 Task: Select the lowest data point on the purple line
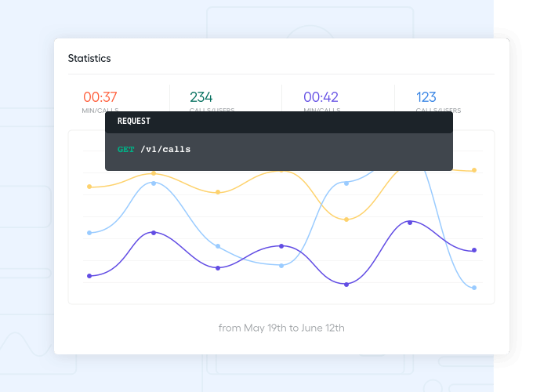(346, 284)
